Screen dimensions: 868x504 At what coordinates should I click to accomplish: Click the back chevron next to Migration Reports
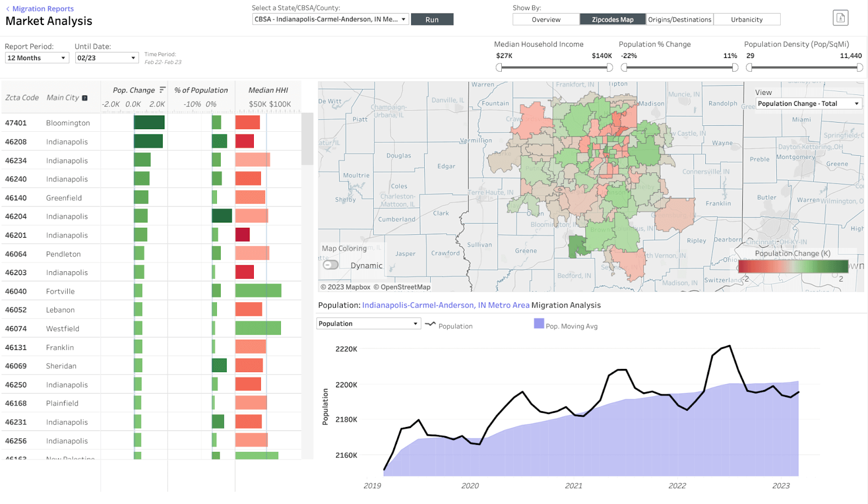click(7, 8)
